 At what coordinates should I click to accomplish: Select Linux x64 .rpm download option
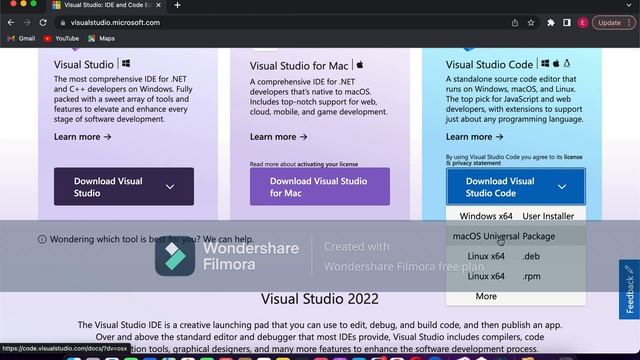pos(516,276)
